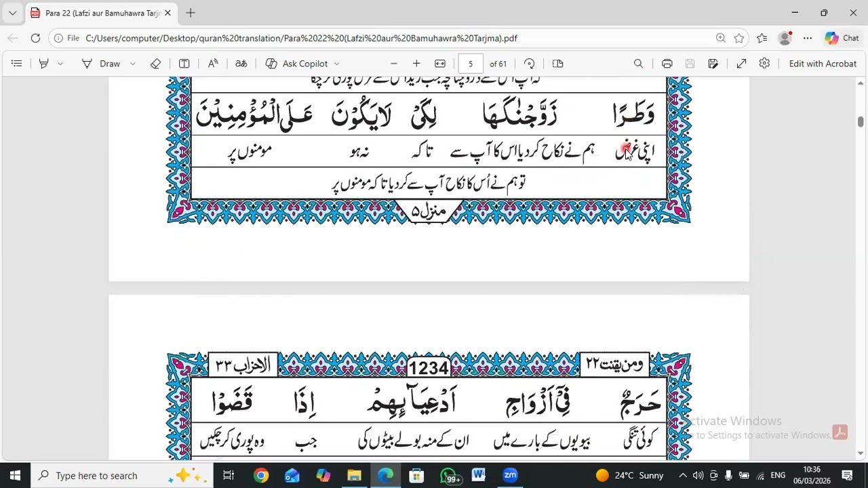Viewport: 868px width, 488px height.
Task: Open the notifications action center
Action: coord(848,475)
